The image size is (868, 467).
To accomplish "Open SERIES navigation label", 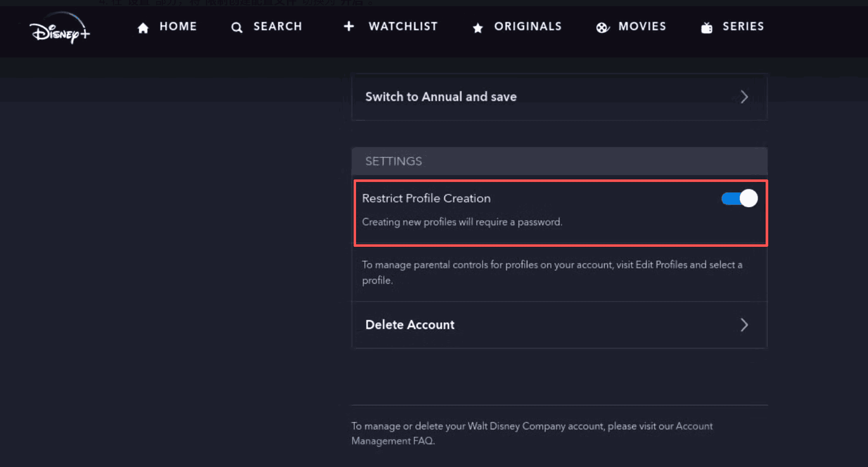I will click(x=743, y=26).
